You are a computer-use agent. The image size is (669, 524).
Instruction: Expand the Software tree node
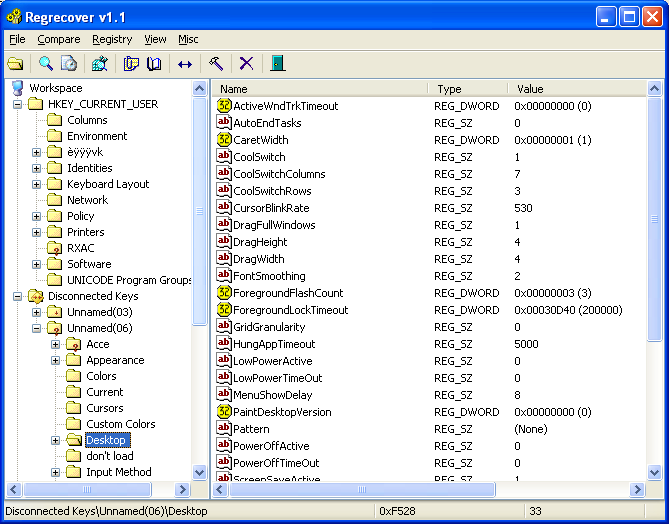coord(36,264)
